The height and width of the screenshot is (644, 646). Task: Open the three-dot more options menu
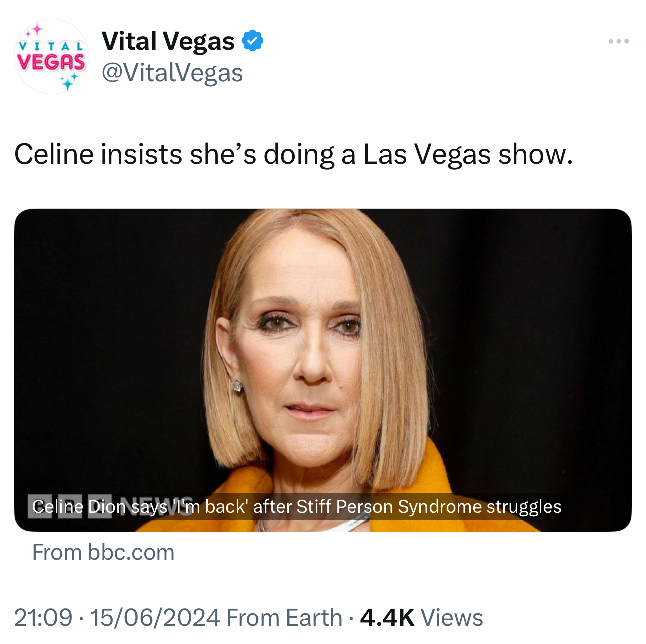[618, 41]
